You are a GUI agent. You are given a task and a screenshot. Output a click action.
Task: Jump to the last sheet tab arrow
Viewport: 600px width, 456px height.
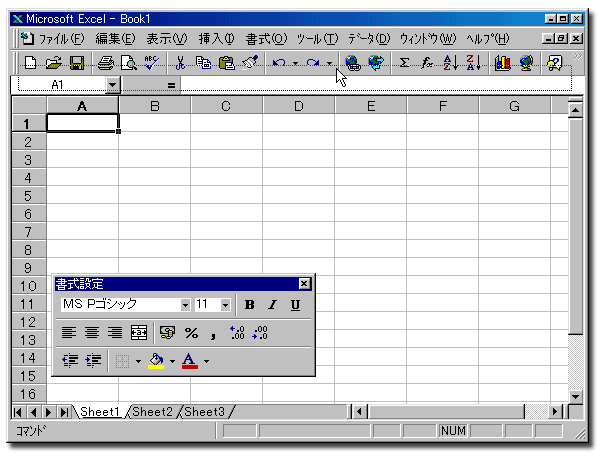pyautogui.click(x=64, y=412)
